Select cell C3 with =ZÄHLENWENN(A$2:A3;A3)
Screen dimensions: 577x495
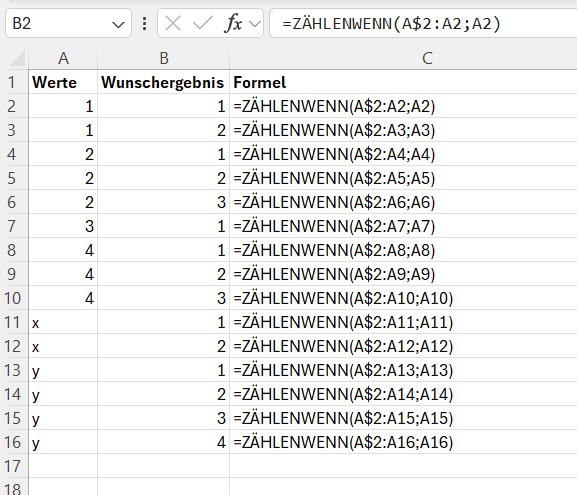pyautogui.click(x=403, y=130)
